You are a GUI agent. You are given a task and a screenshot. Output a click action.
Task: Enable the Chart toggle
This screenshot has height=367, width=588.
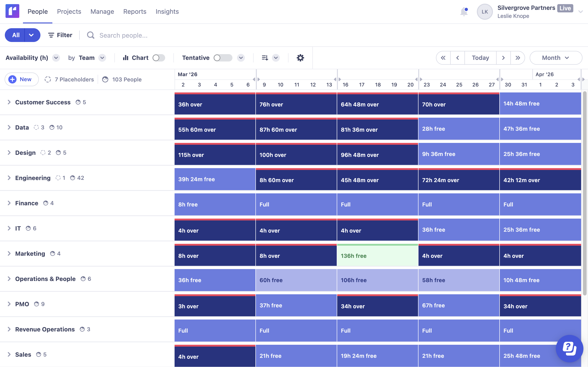(x=159, y=58)
